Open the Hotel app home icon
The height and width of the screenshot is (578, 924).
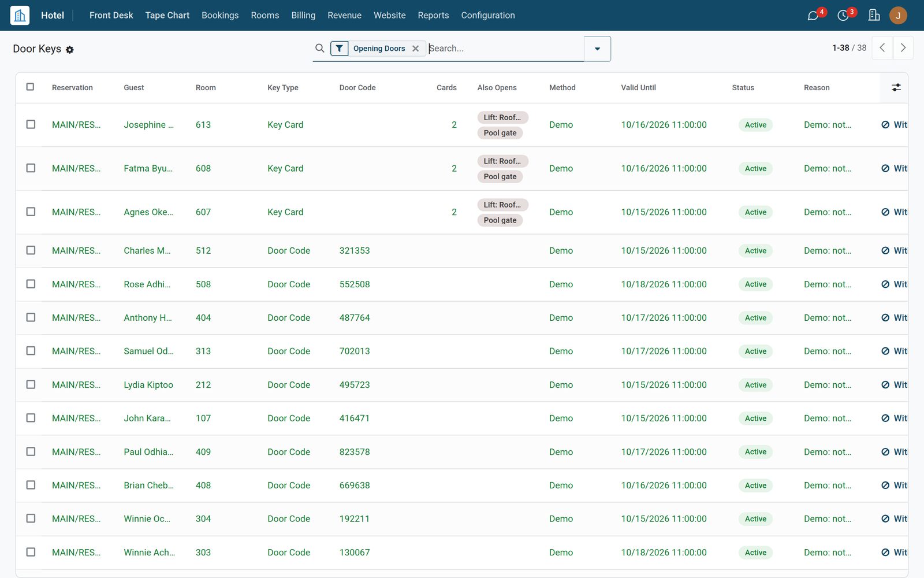tap(20, 15)
